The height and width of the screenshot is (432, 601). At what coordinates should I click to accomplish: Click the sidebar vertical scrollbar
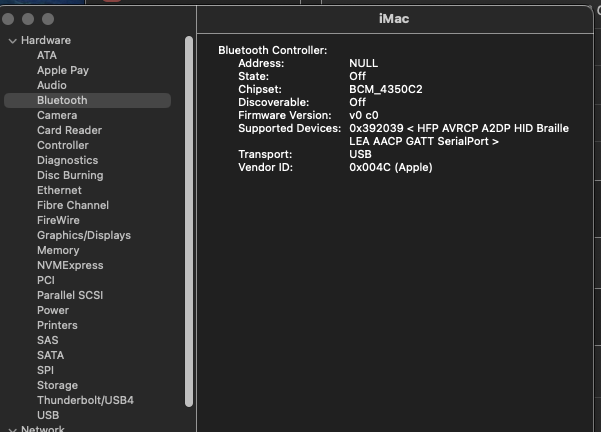point(189,221)
